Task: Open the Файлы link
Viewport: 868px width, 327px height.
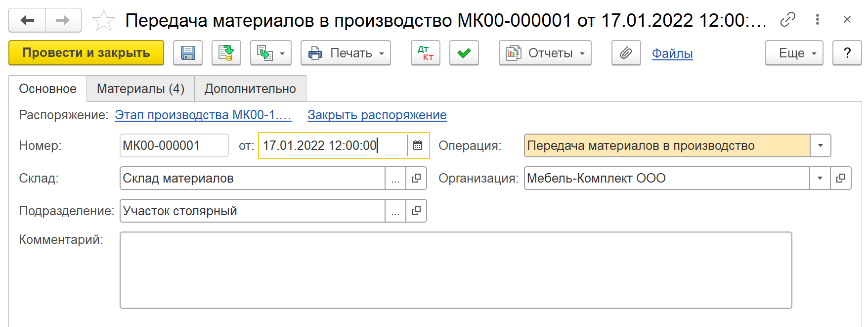Action: (672, 53)
